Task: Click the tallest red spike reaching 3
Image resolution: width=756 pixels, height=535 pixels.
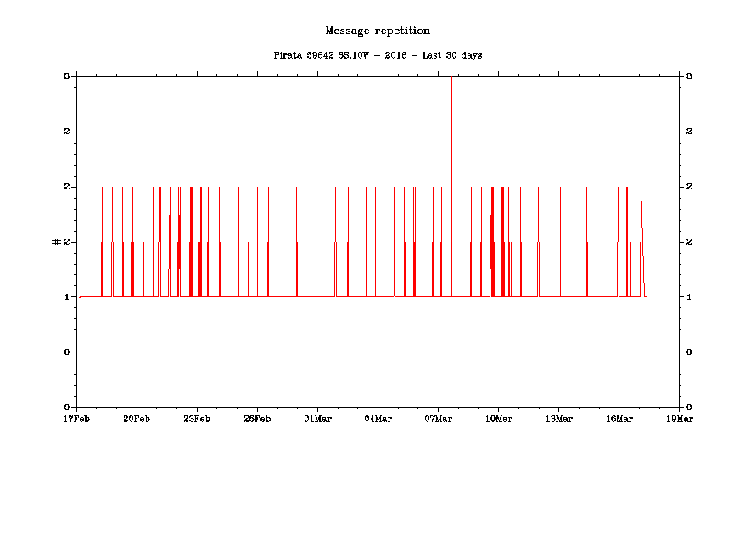Action: 451,127
